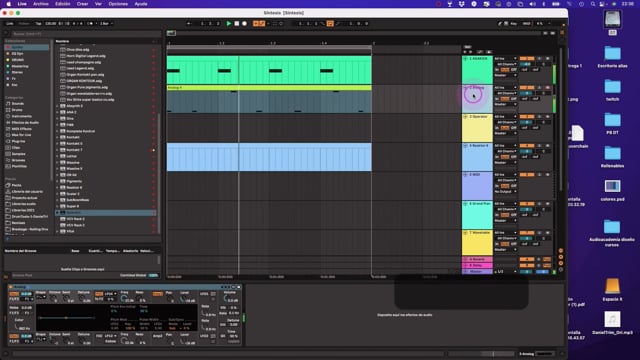Open the Ver menu

point(98,4)
